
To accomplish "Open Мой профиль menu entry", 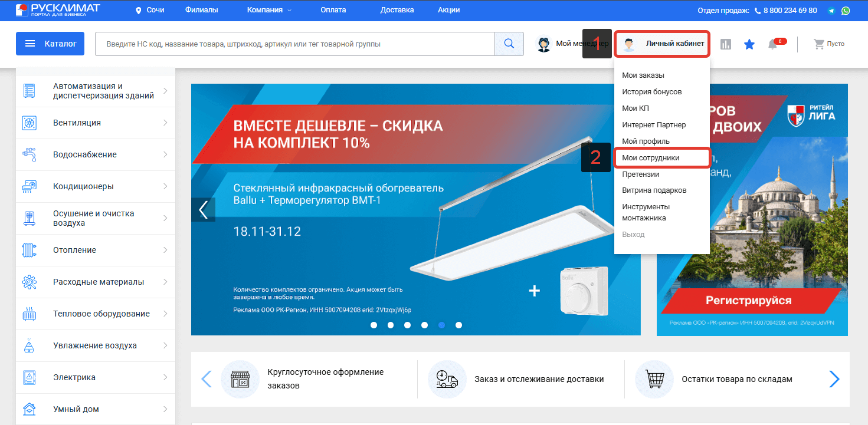I will [646, 141].
